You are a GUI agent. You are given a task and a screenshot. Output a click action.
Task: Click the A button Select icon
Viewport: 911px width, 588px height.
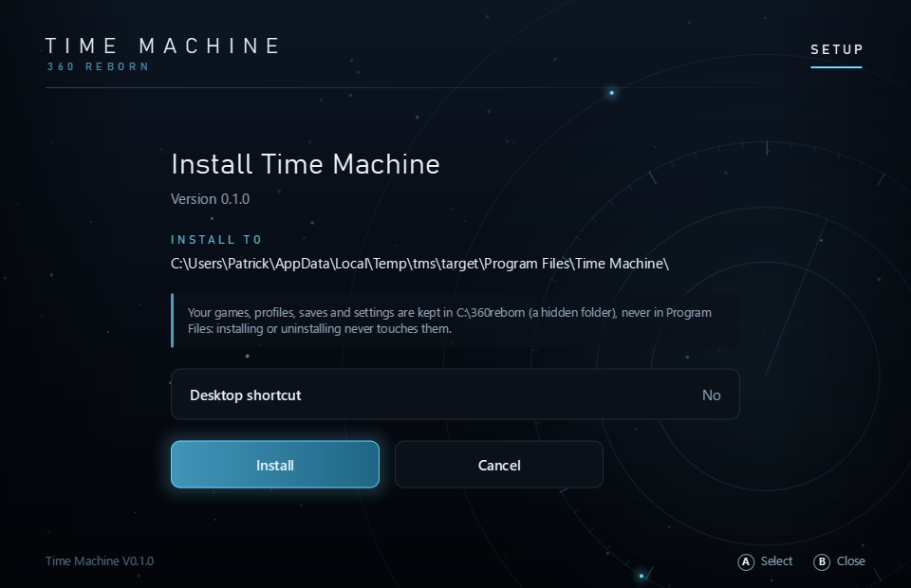[746, 561]
